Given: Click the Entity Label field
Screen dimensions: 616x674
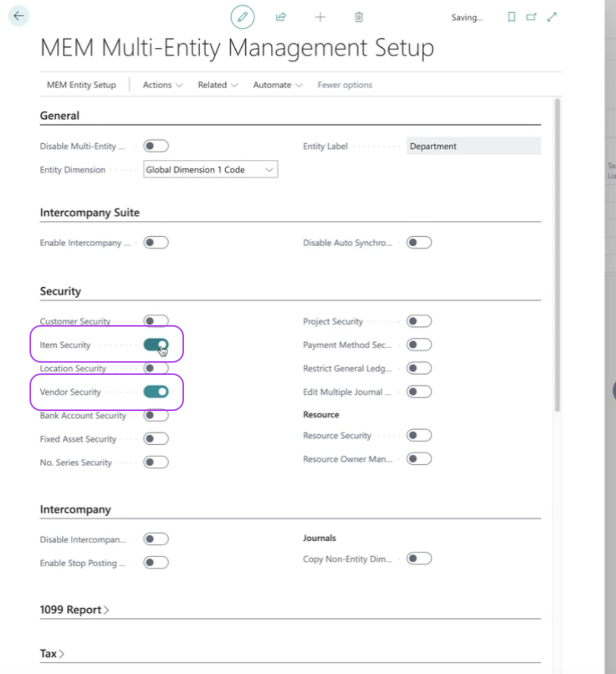Looking at the screenshot, I should (x=474, y=146).
